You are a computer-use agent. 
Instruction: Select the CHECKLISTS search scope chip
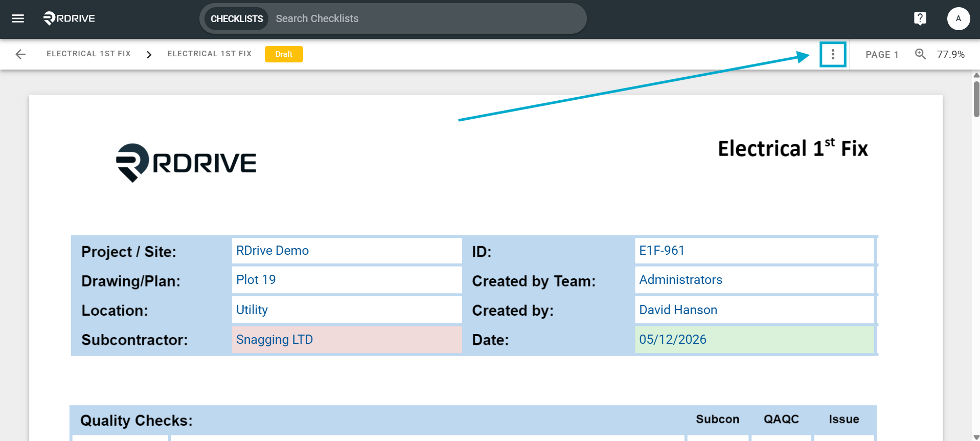point(237,18)
